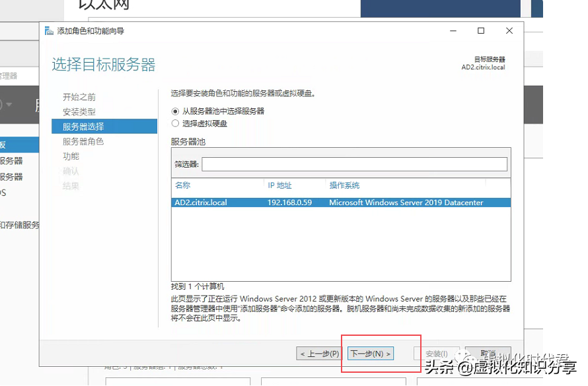
Task: Cancel the wizard with 取消
Action: (488, 354)
